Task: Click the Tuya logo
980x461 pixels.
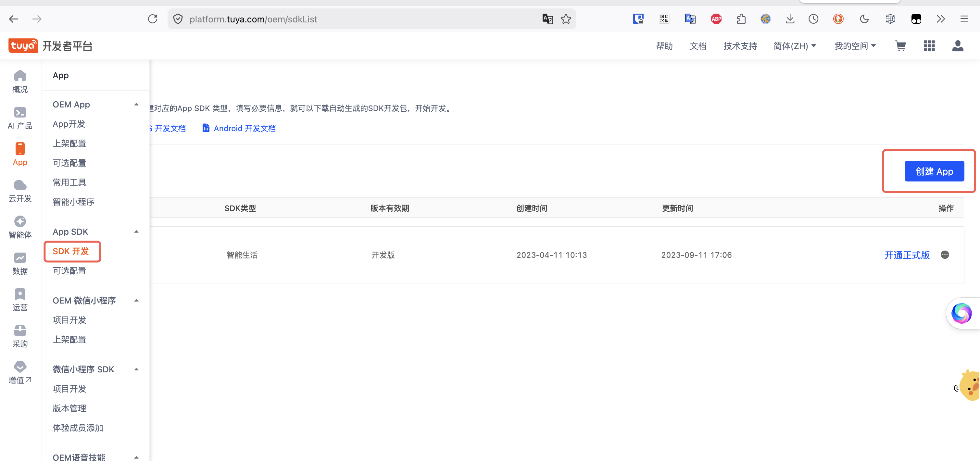Action: pos(23,46)
